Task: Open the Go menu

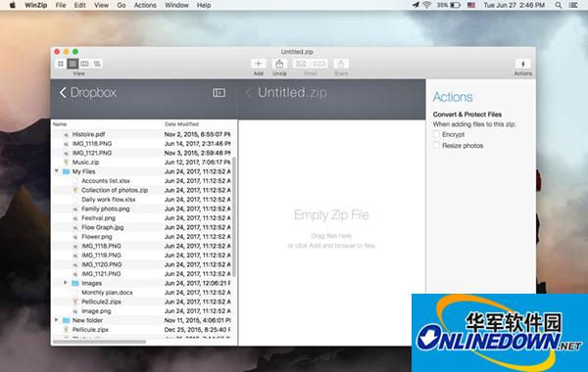Action: click(122, 5)
